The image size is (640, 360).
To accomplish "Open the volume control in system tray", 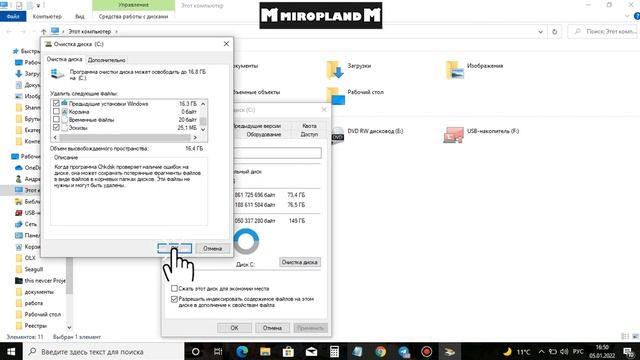I will point(564,351).
